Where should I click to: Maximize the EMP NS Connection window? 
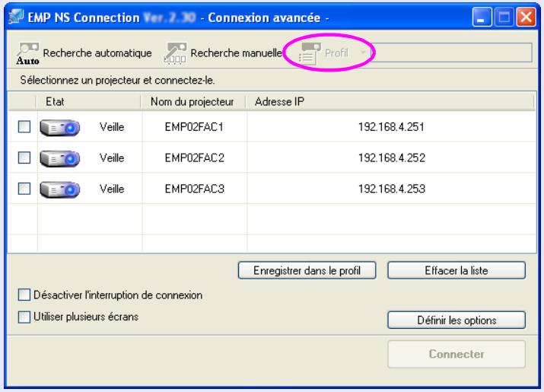click(x=504, y=17)
